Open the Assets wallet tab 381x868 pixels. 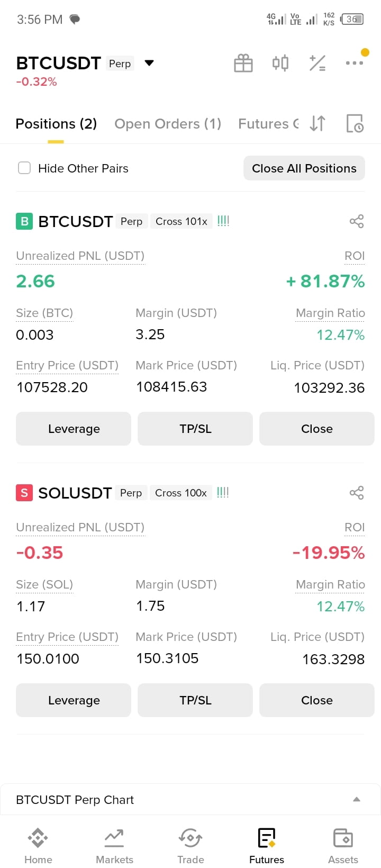(343, 845)
